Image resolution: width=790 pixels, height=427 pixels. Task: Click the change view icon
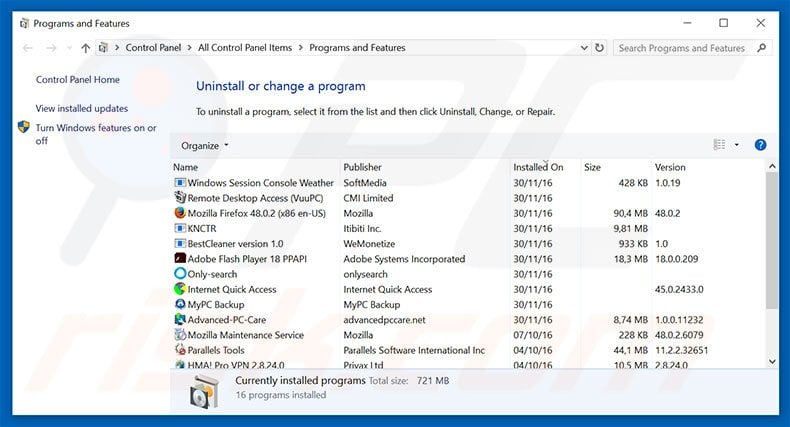coord(719,145)
